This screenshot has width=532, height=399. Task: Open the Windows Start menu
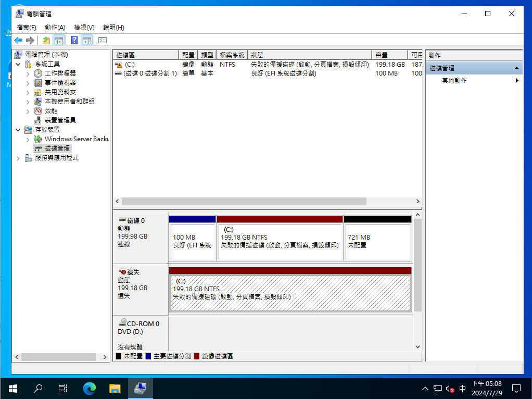(13, 389)
